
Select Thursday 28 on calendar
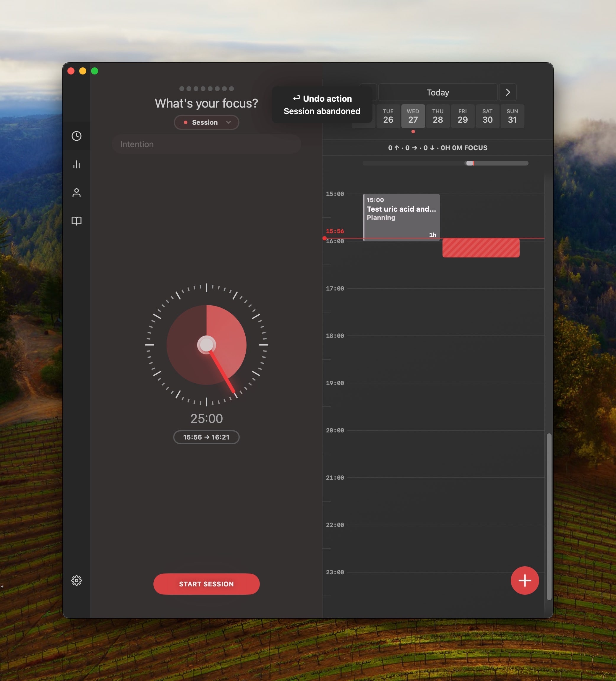[438, 116]
